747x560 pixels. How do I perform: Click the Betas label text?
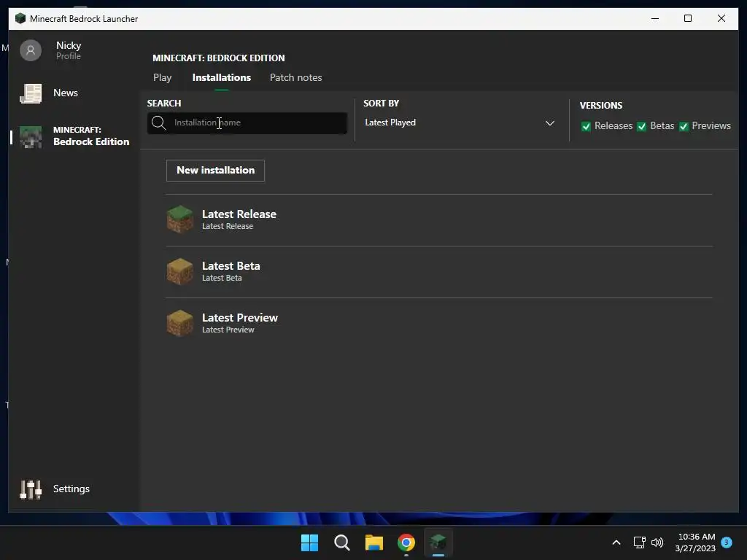(662, 125)
